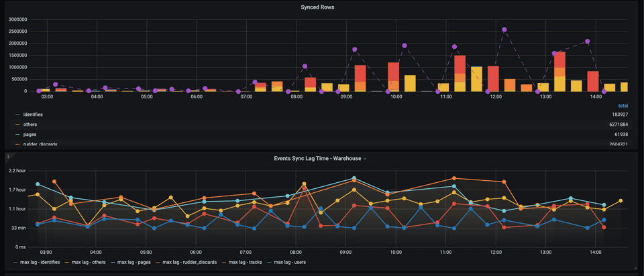This screenshot has width=644, height=276.
Task: Toggle the identifies series in the Synced Rows legend
Action: pos(33,115)
